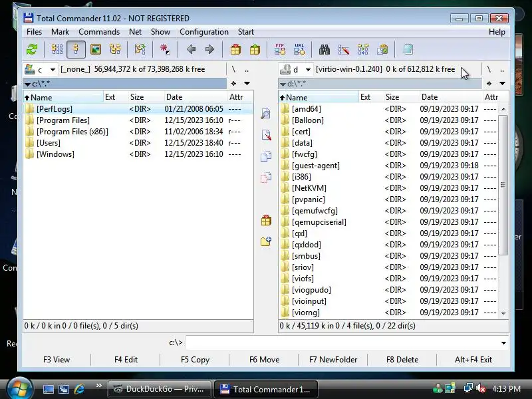
Task: Open the Configuration menu
Action: coord(204,32)
